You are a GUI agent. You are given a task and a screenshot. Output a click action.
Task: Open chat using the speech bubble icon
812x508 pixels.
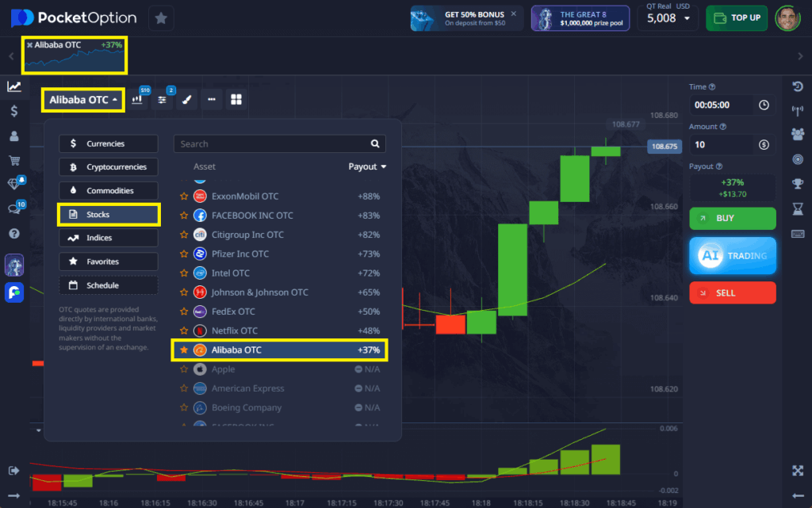tap(13, 208)
